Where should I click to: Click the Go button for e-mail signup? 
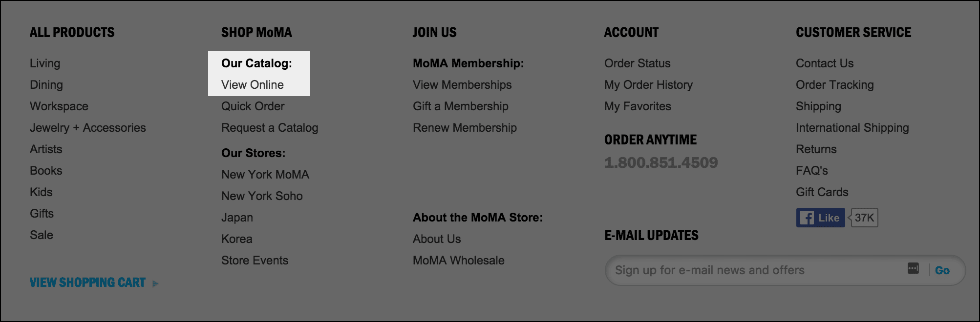[x=942, y=270]
